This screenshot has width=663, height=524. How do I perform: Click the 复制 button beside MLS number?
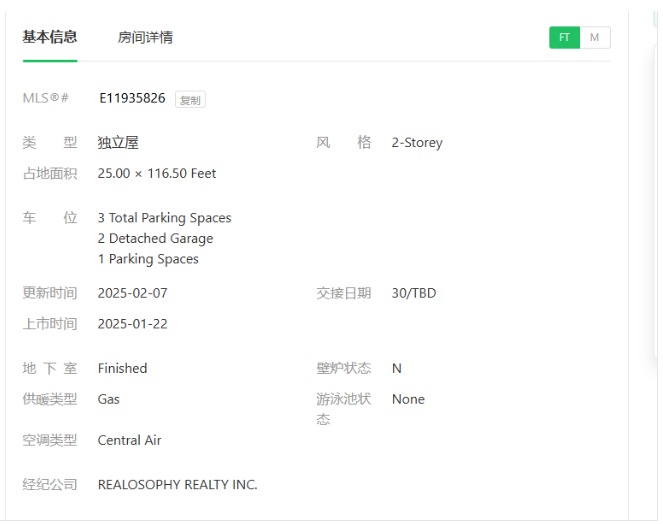190,100
